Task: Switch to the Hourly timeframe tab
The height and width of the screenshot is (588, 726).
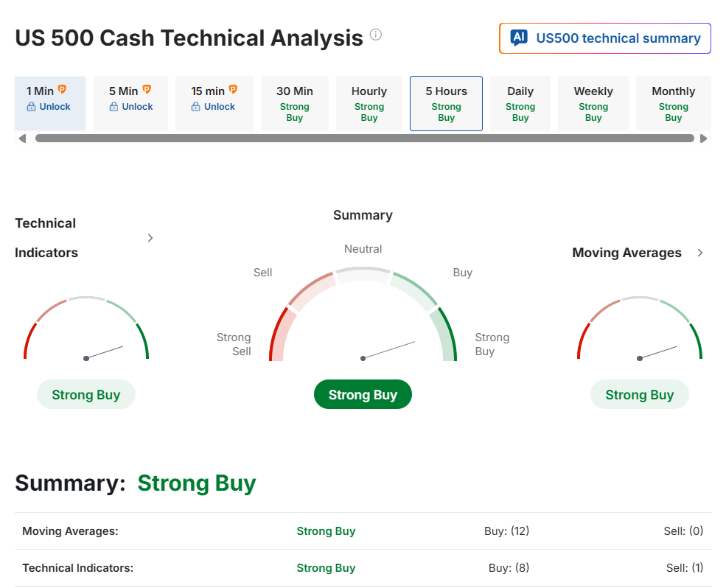Action: (x=369, y=104)
